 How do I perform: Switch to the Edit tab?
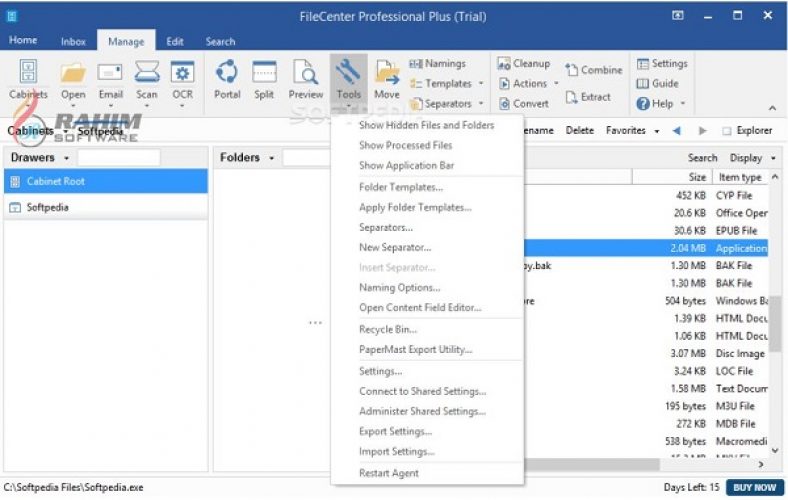tap(174, 42)
